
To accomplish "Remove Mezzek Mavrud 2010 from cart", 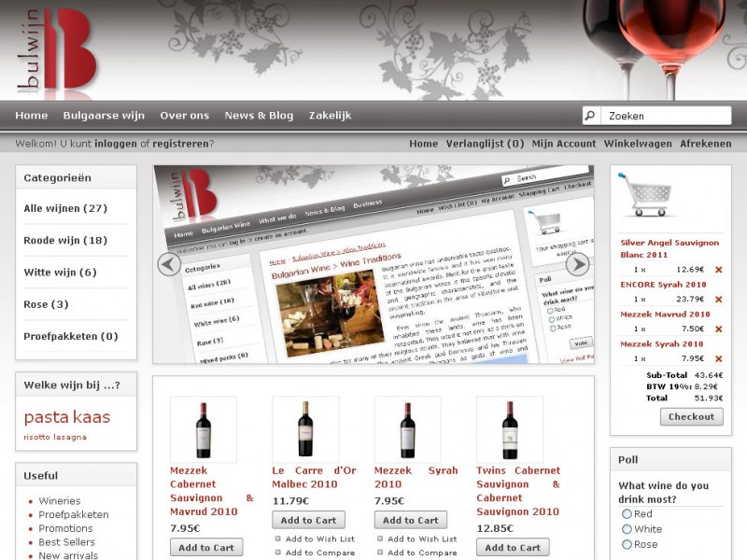I will point(719,329).
